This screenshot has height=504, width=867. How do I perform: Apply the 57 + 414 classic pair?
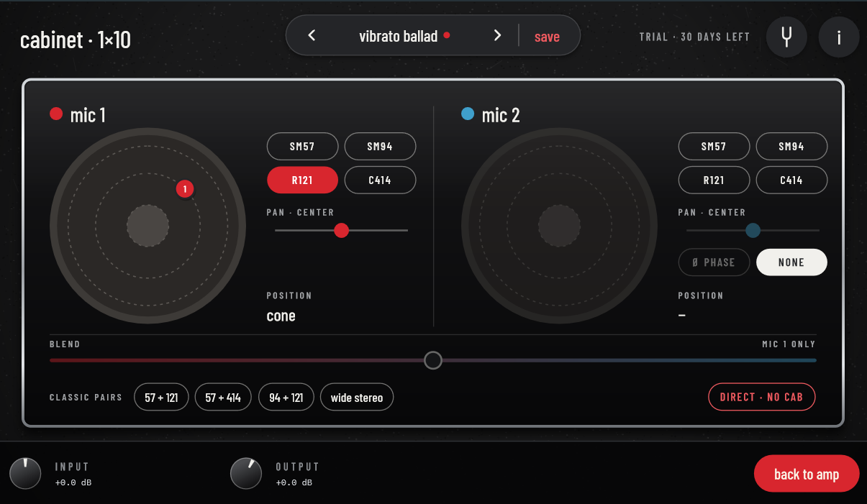tap(223, 397)
